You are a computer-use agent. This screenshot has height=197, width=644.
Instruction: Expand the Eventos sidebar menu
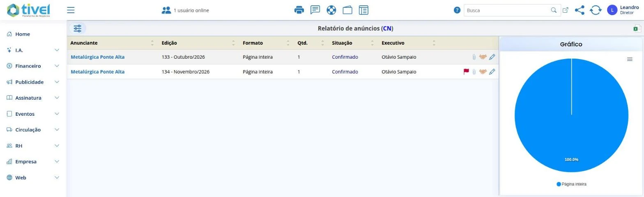(x=33, y=114)
